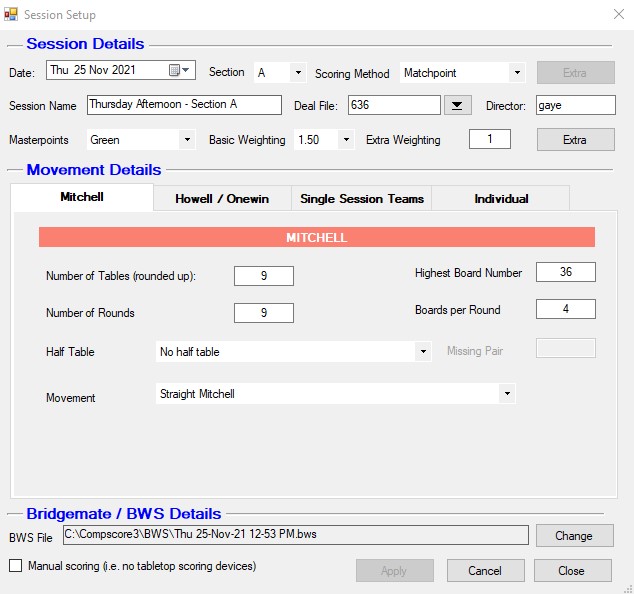Image resolution: width=634 pixels, height=594 pixels.
Task: Click the Number of Tables input box
Action: point(264,276)
